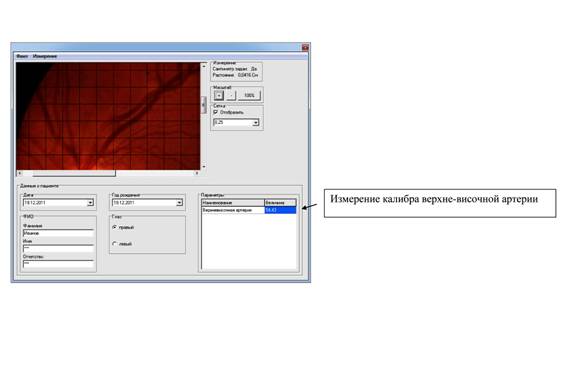566x378 pixels.
Task: Click the image vertical scrollbar down arrow
Action: (x=204, y=166)
